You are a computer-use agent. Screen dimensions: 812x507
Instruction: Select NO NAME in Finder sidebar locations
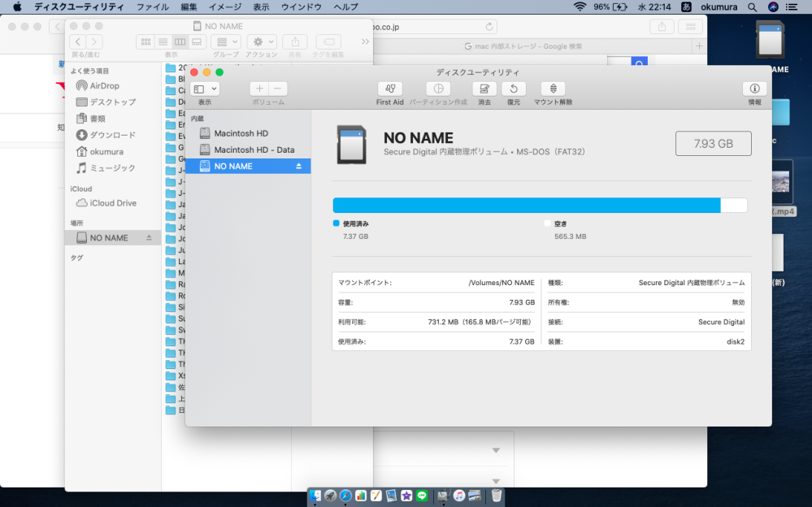[x=112, y=238]
